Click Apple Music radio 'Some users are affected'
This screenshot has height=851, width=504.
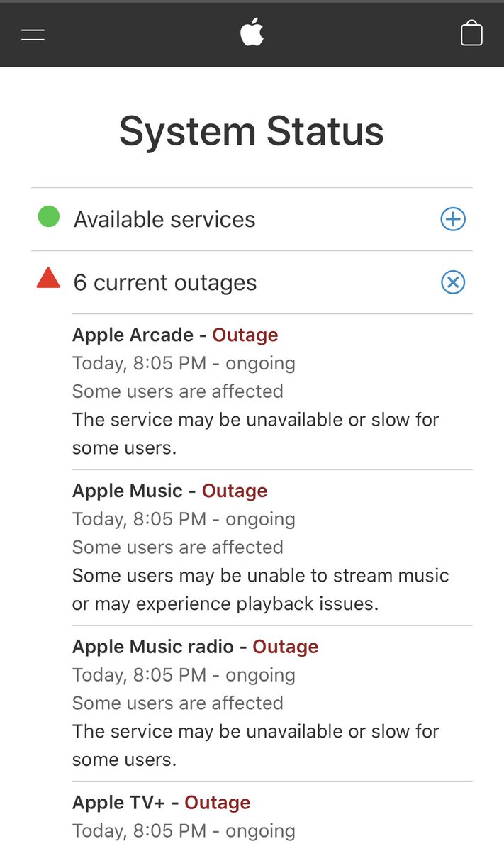pyautogui.click(x=177, y=703)
